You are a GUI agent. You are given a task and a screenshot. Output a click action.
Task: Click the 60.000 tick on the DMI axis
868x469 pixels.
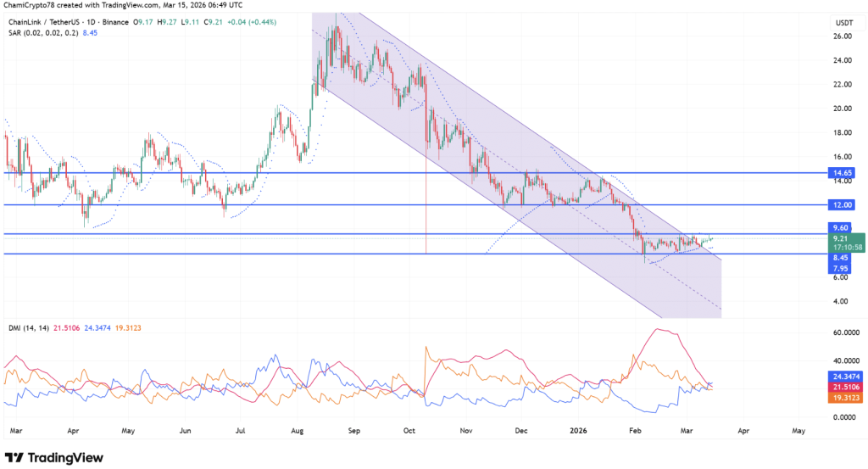(x=843, y=333)
